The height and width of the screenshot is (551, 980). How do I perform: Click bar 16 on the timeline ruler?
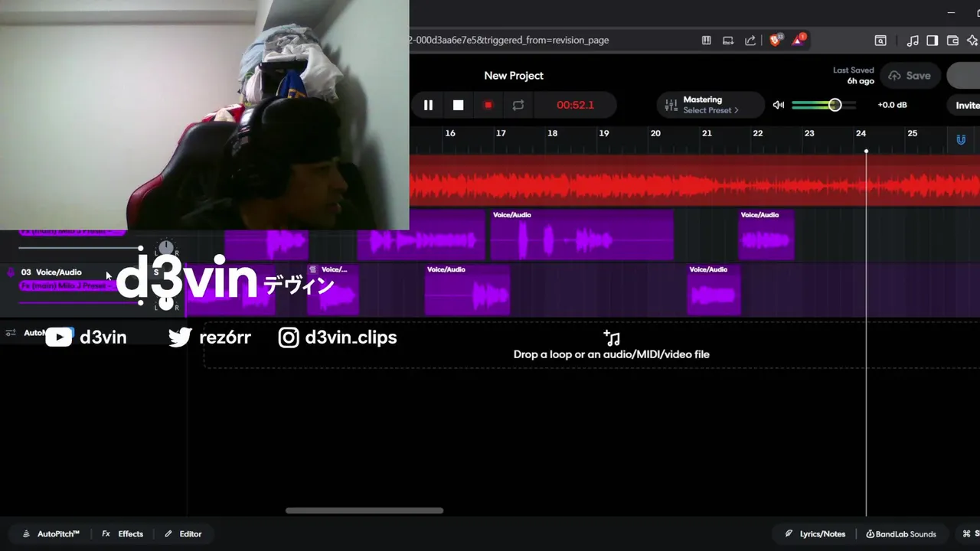coord(450,133)
